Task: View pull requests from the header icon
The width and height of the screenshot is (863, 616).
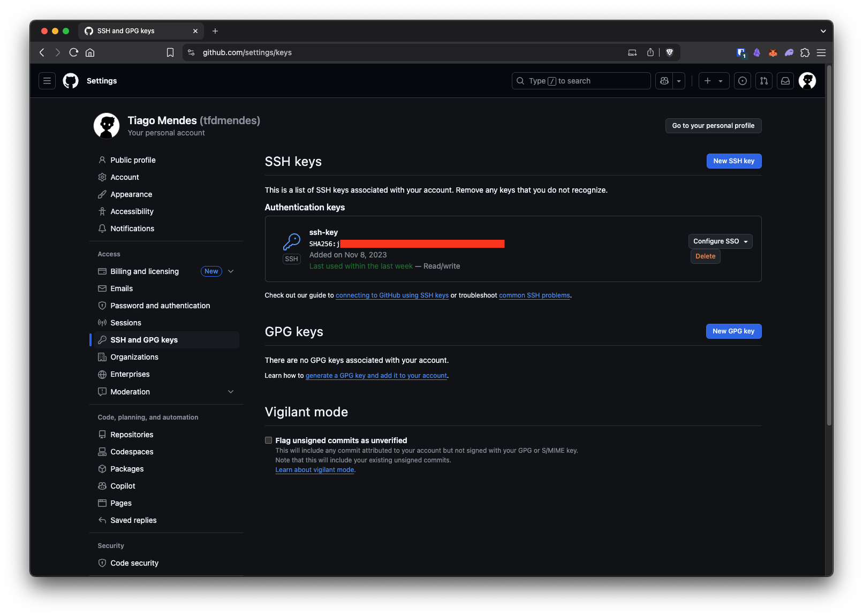Action: pos(764,81)
